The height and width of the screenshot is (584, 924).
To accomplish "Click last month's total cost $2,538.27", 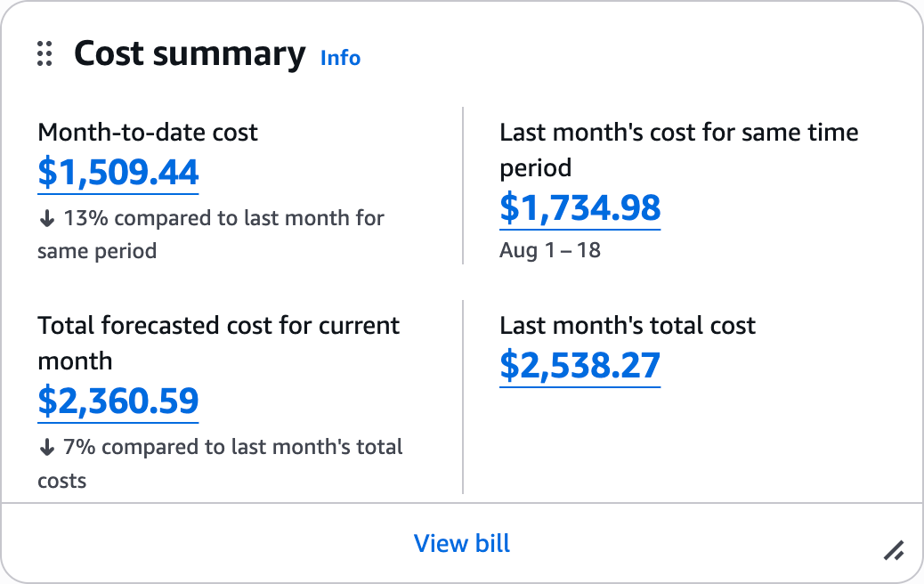I will point(580,365).
